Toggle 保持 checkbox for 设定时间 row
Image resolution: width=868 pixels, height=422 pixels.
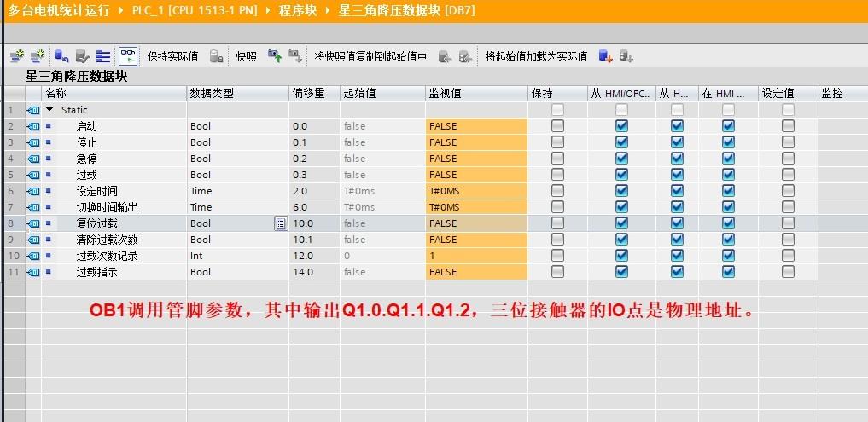(x=557, y=191)
